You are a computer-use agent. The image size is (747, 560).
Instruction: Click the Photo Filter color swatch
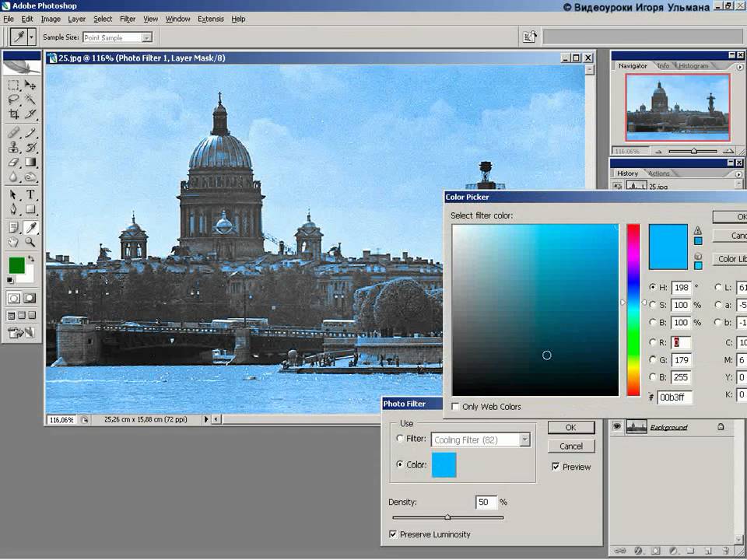(x=444, y=465)
